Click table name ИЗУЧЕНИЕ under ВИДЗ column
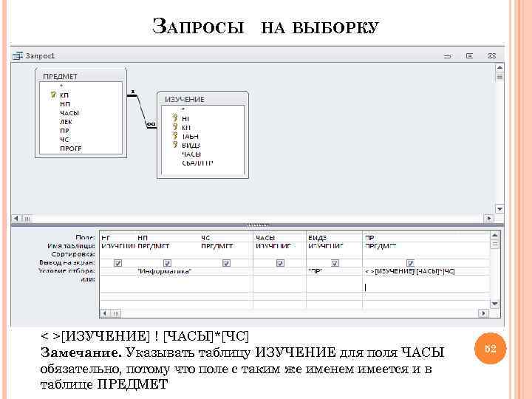532x399 pixels. pos(326,246)
